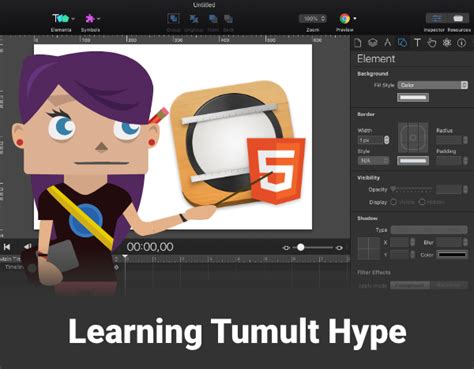The height and width of the screenshot is (369, 474).
Task: Click the HTML5 logo on canvas
Action: tap(276, 171)
